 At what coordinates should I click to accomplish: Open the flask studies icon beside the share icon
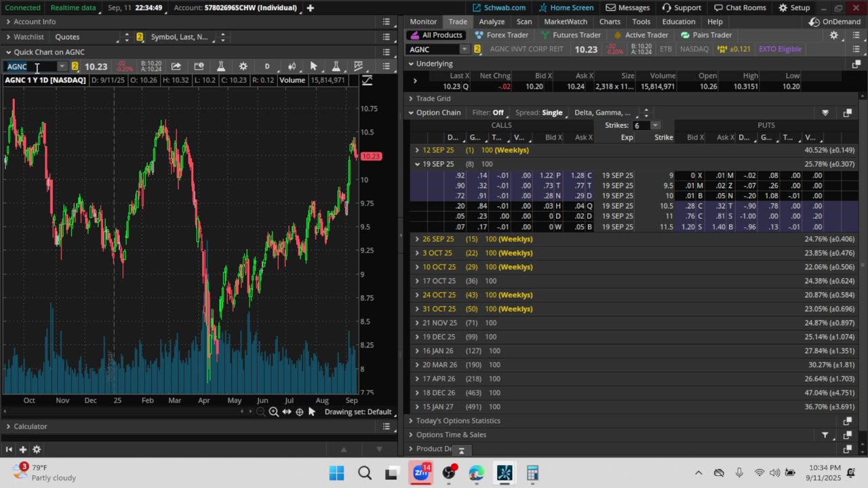[220, 66]
